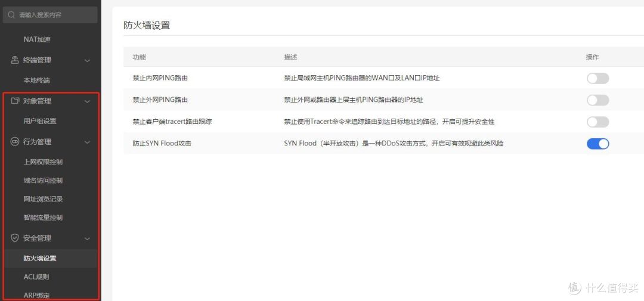The image size is (644, 301).
Task: Click the SYN Flood DDoS description text
Action: coord(394,143)
